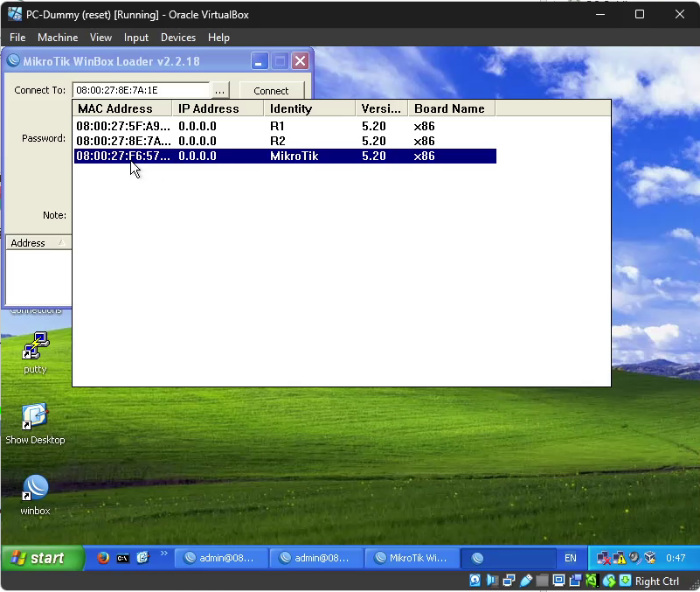Screen dimensions: 700x592
Task: Sort by IP Address column header
Action: point(218,108)
